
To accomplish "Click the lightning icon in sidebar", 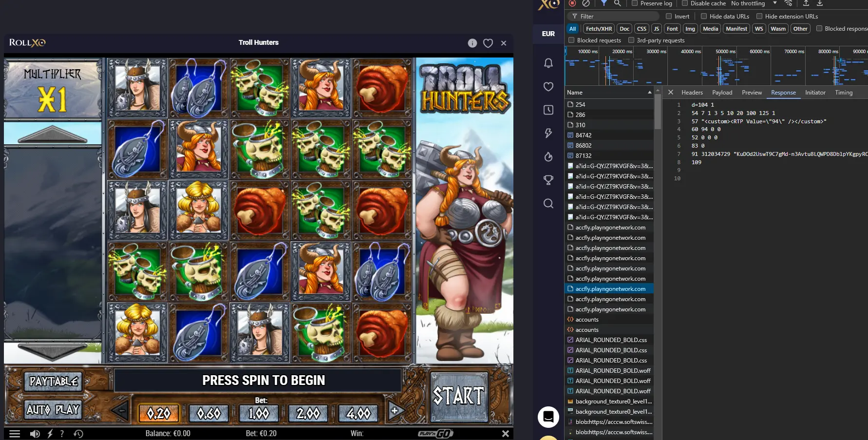I will point(548,133).
